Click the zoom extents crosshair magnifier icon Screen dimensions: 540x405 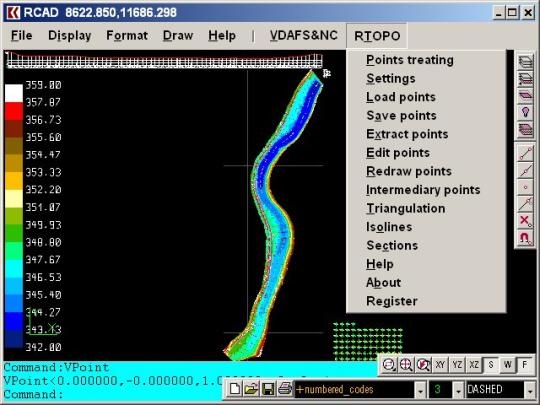406,365
